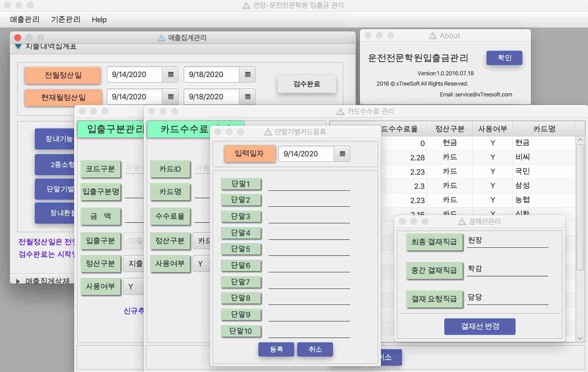The image size is (588, 372).
Task: Open calendar picker next to 입력일자 field
Action: click(x=342, y=154)
